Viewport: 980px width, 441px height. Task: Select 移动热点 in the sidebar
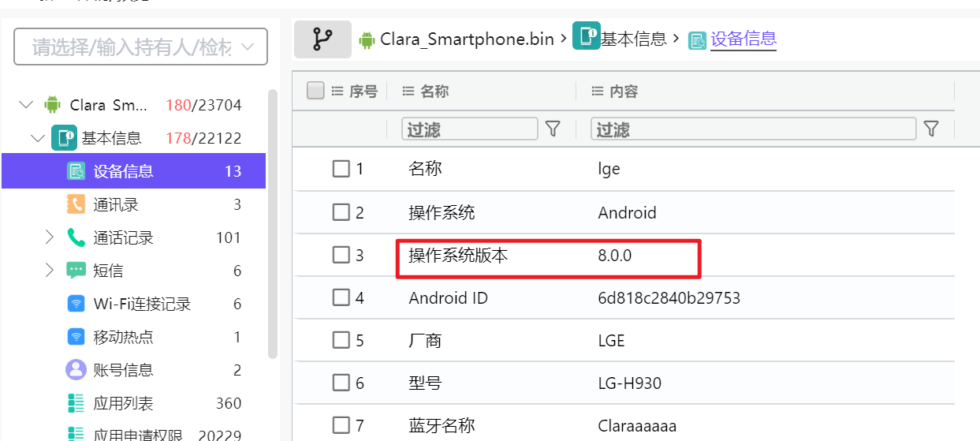123,338
